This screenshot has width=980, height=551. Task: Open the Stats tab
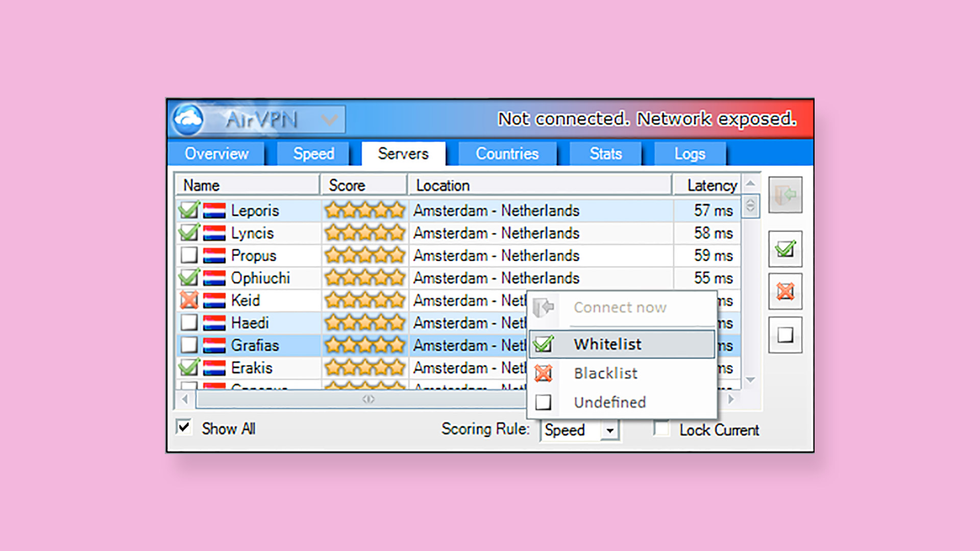(x=605, y=154)
